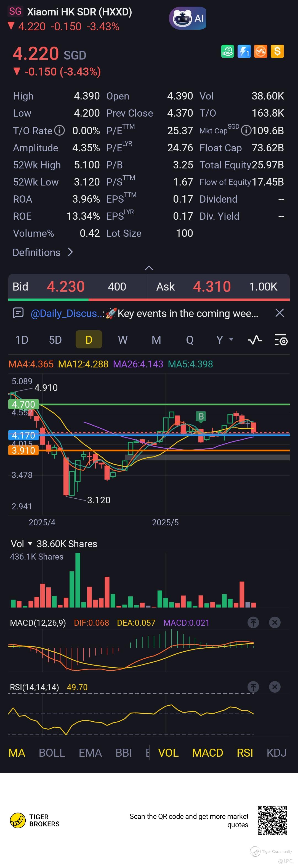Remove the RSI indicator panel

[x=275, y=687]
